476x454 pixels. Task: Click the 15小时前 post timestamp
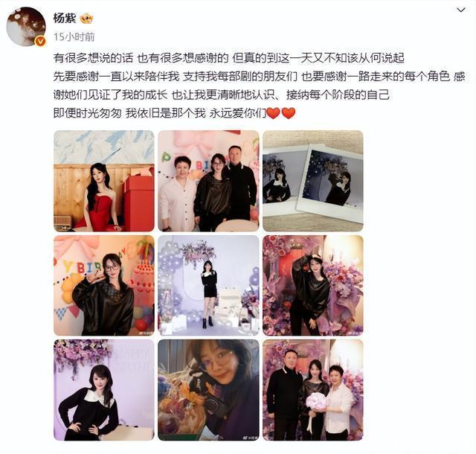(74, 36)
